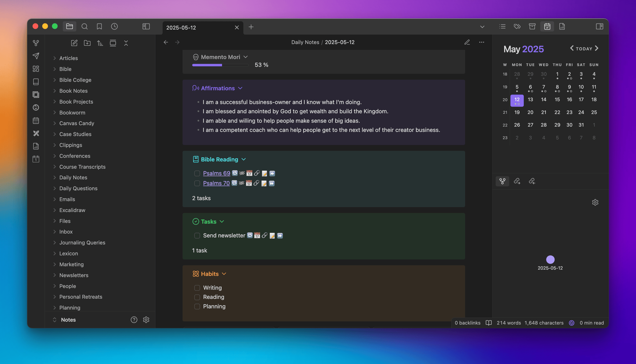Image resolution: width=636 pixels, height=364 pixels.
Task: Click the Memento Mori progress bar
Action: pyautogui.click(x=220, y=65)
